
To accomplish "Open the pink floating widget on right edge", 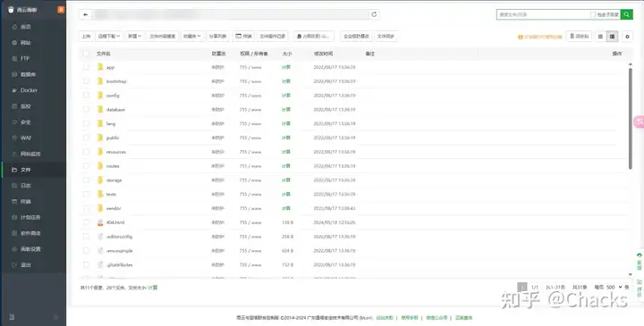I will pyautogui.click(x=639, y=121).
